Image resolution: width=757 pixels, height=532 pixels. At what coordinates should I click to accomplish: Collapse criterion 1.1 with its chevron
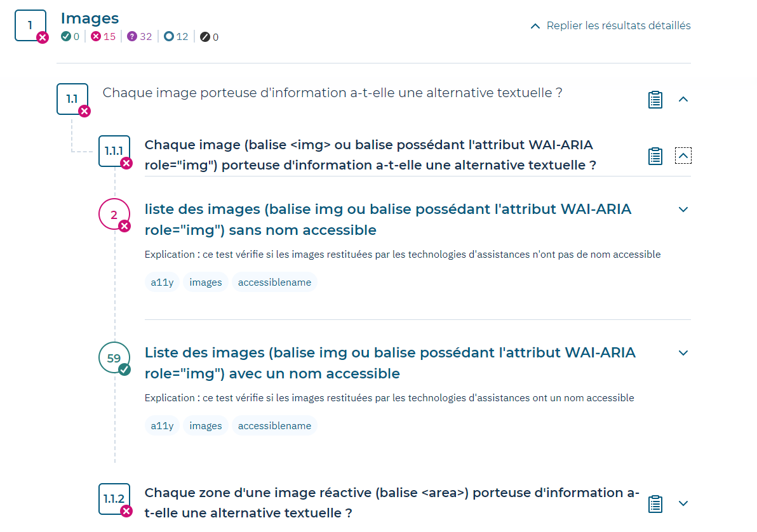click(683, 100)
